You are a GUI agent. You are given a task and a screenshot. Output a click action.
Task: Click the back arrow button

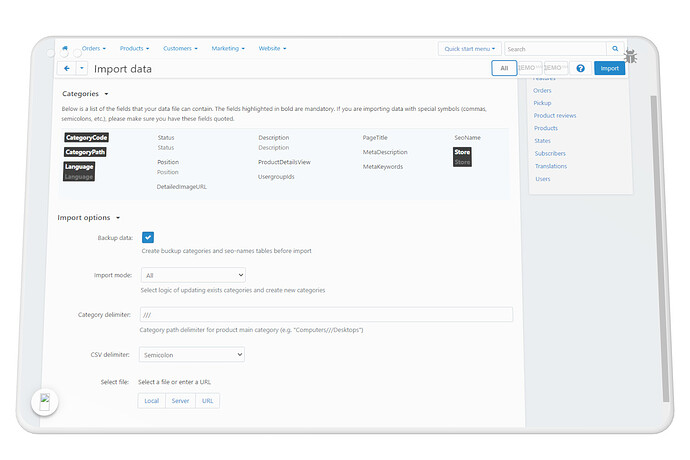click(67, 68)
